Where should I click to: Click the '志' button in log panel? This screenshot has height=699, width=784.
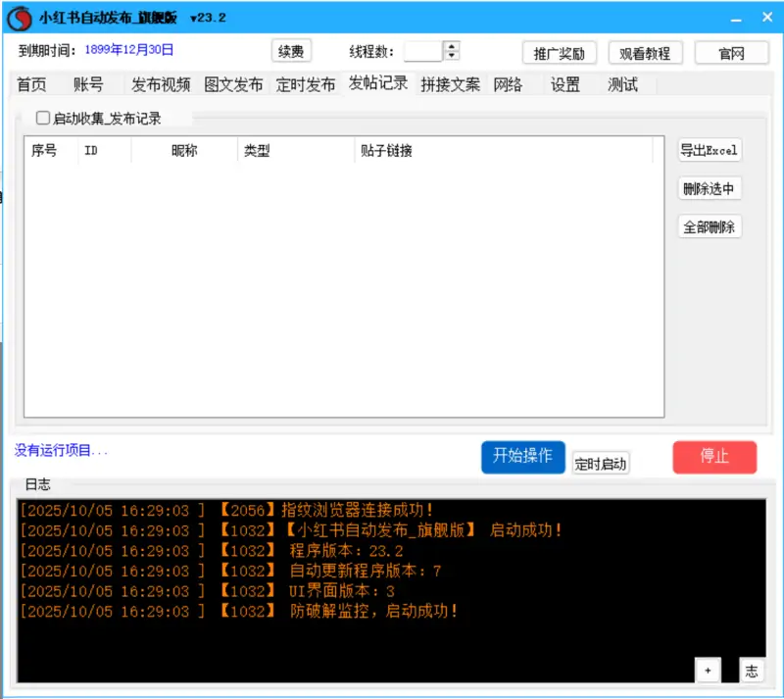752,671
